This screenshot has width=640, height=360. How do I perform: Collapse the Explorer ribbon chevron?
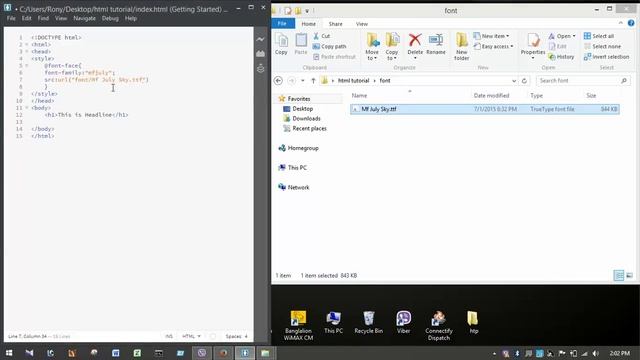point(620,23)
